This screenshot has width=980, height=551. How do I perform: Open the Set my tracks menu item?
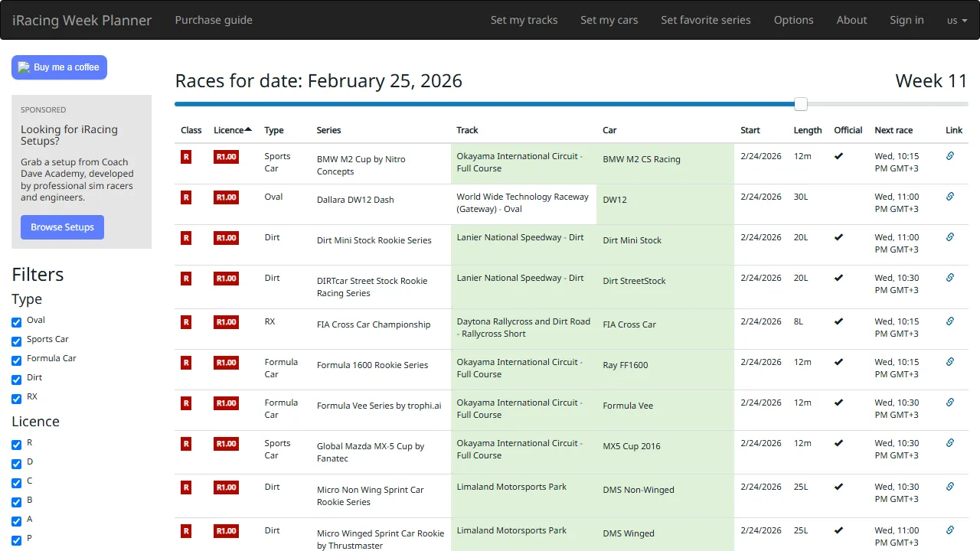point(524,20)
